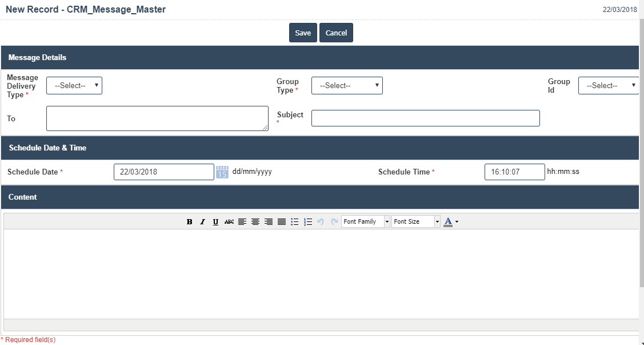Click the hh:mm:ss format hint
The height and width of the screenshot is (345, 644).
click(563, 172)
